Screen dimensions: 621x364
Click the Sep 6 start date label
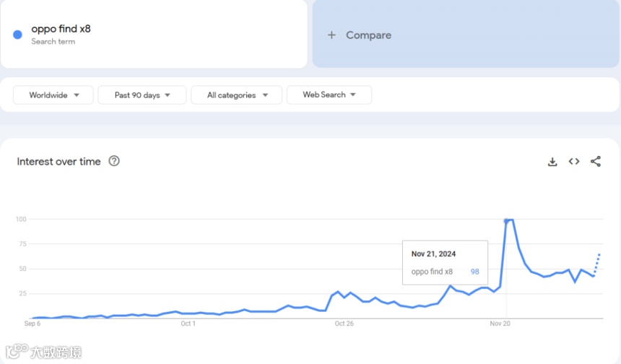point(32,324)
